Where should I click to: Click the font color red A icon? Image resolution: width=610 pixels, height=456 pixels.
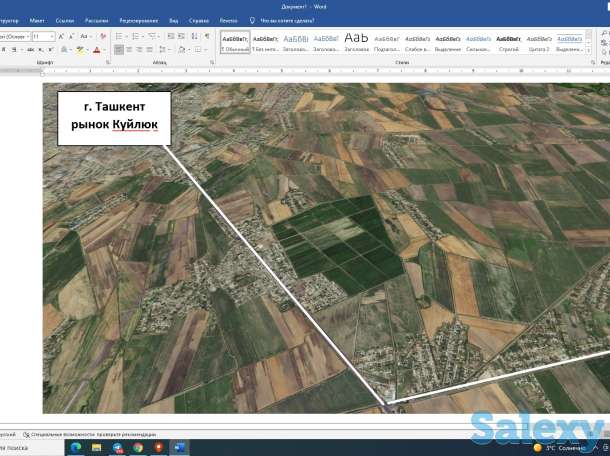(97, 49)
